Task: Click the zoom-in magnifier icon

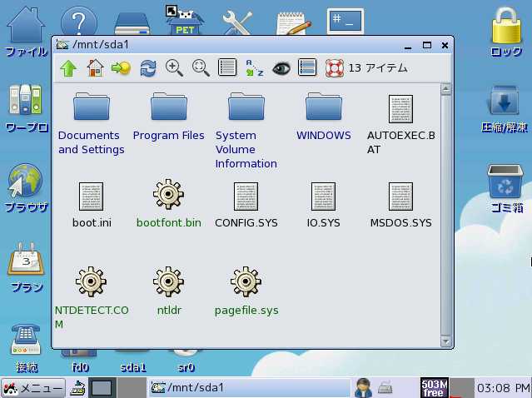Action: pyautogui.click(x=174, y=68)
